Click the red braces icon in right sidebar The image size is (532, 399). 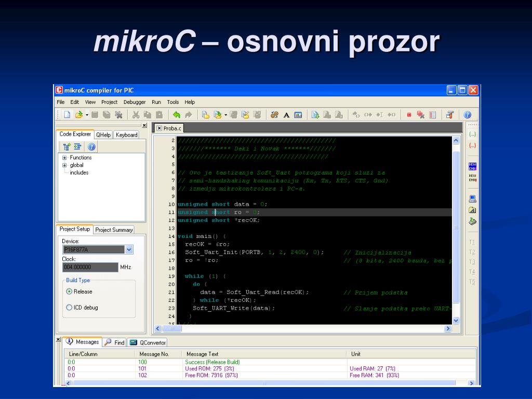tap(472, 145)
